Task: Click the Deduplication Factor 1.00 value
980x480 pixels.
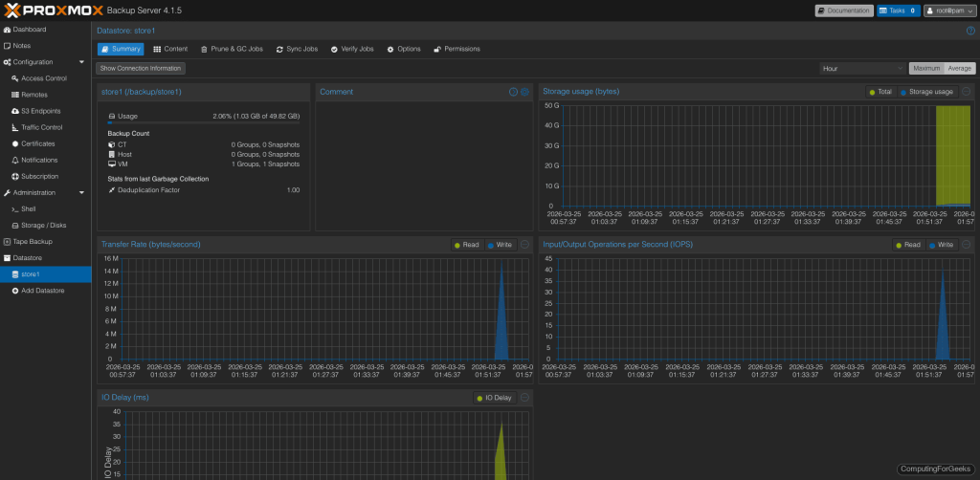Action: (293, 189)
